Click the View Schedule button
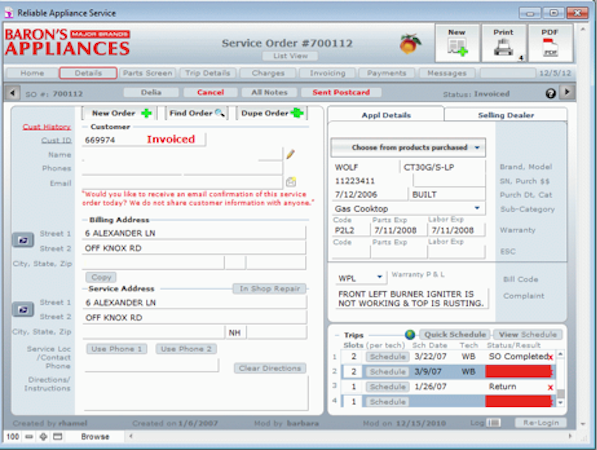 click(528, 335)
